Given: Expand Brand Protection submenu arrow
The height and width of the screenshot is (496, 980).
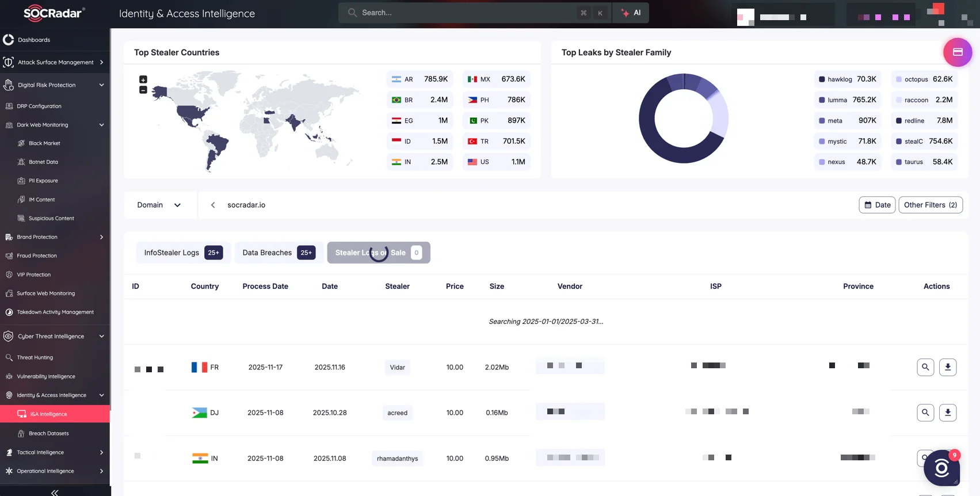Looking at the screenshot, I should (x=101, y=237).
